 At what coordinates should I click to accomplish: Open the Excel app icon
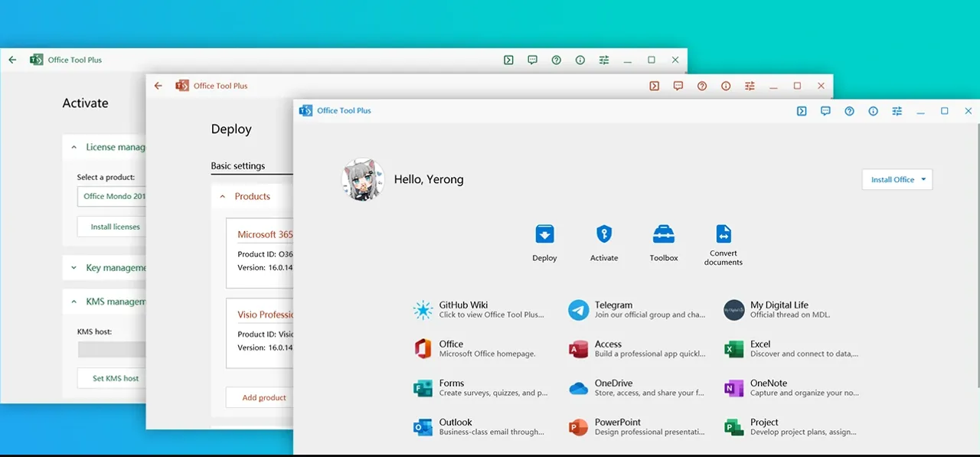(733, 349)
